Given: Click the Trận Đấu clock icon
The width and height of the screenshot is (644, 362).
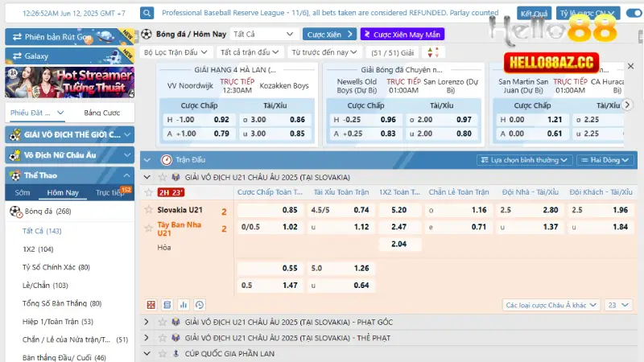Looking at the screenshot, I should tap(167, 160).
